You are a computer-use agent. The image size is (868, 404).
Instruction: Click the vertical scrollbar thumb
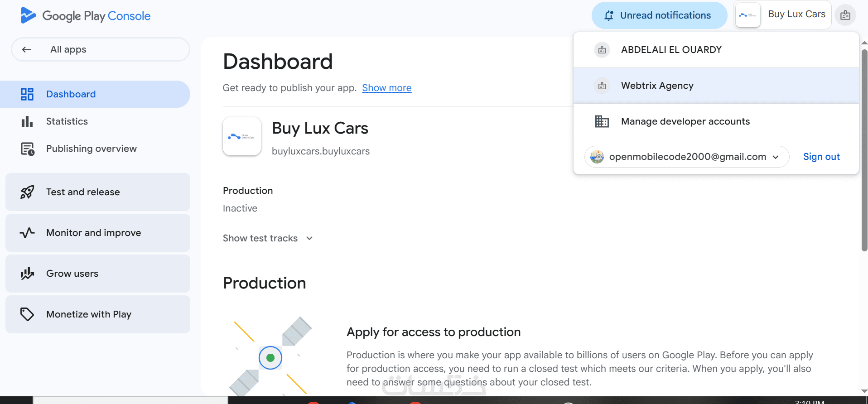[x=864, y=149]
